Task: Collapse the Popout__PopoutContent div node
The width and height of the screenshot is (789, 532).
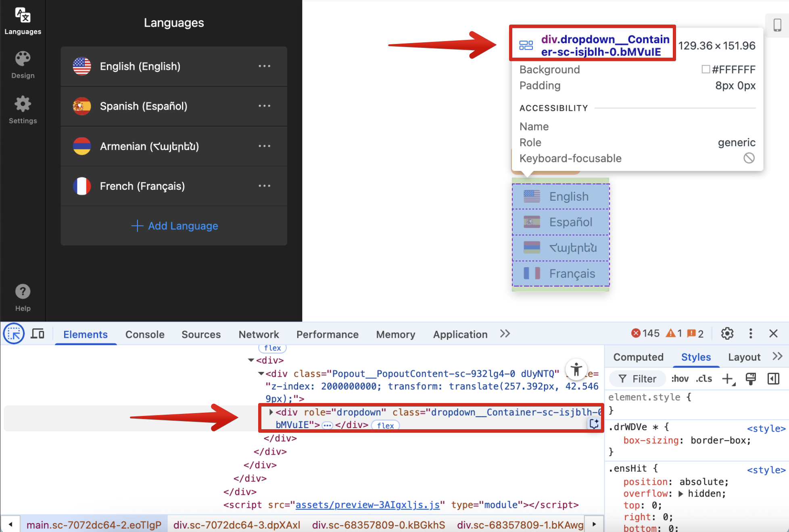Action: point(261,374)
